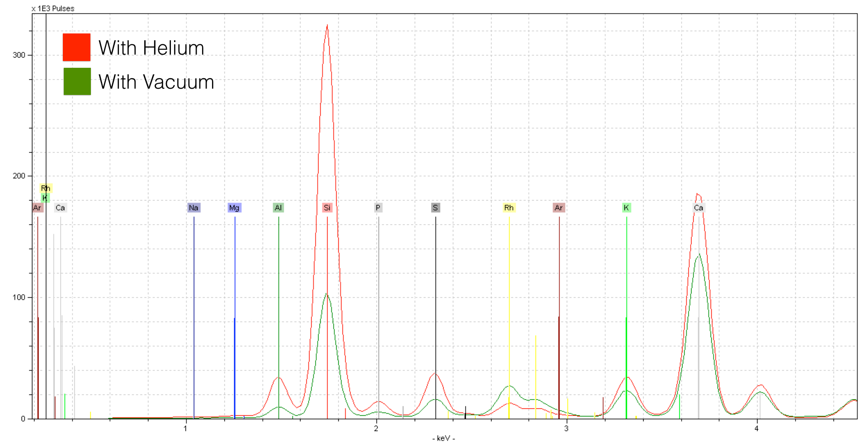Click the red With Helium legend swatch
Screen dimensions: 868x443
pos(76,47)
